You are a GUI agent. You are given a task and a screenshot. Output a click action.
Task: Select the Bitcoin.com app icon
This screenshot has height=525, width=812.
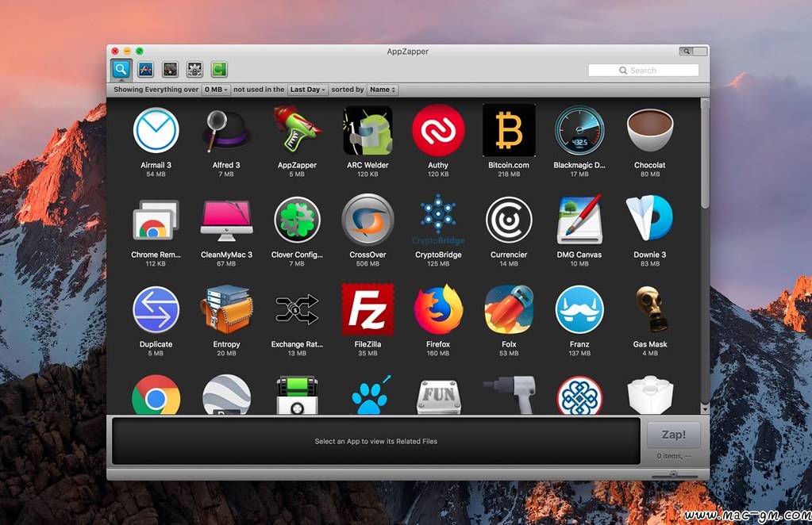coord(509,130)
